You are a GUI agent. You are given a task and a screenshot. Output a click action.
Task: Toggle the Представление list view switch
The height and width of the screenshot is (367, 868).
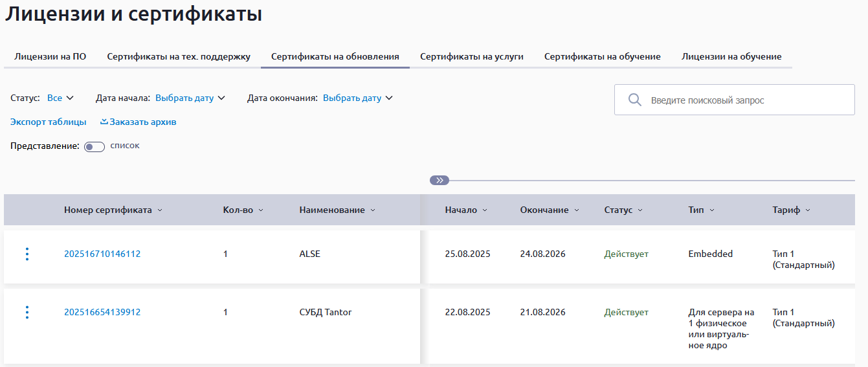(x=95, y=147)
